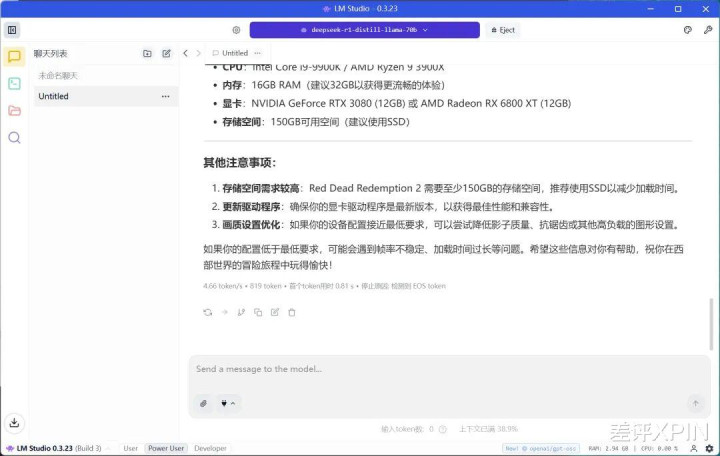Click the 内存 16GB RAM line
Image resolution: width=720 pixels, height=456 pixels.
329,85
